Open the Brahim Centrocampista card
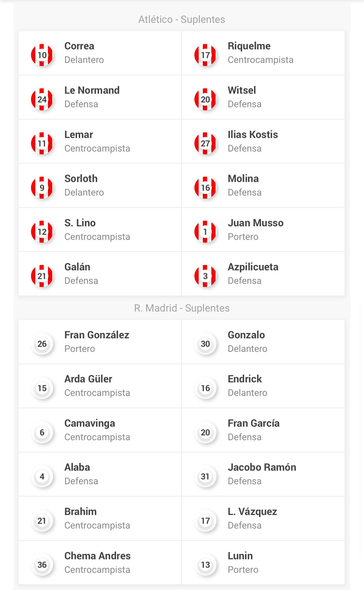This screenshot has height=605, width=364. coord(100,518)
